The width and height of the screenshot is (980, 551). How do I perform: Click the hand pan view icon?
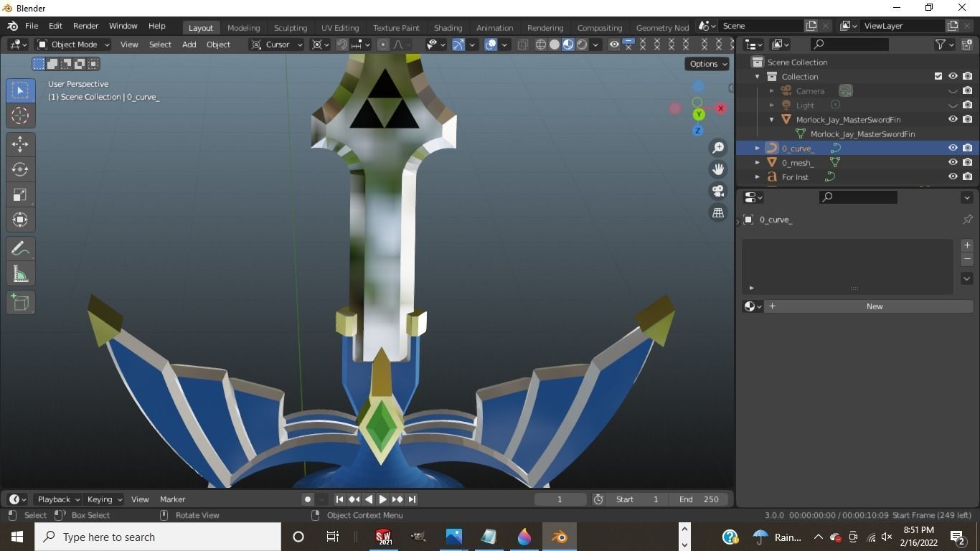pos(718,169)
